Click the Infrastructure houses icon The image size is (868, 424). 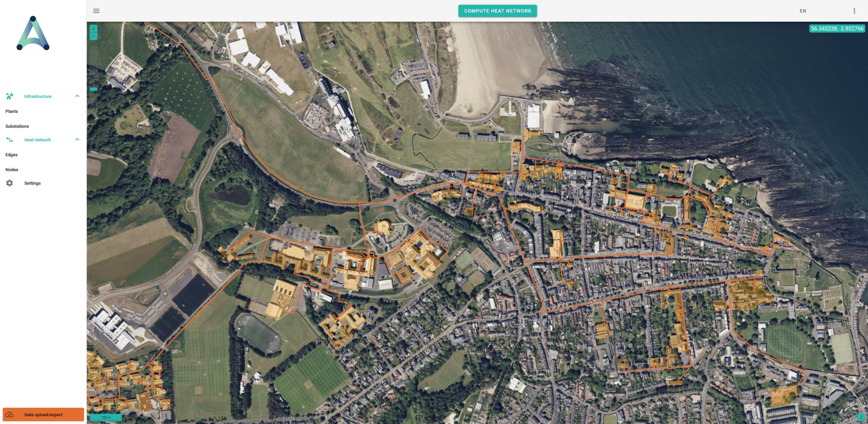[x=9, y=96]
